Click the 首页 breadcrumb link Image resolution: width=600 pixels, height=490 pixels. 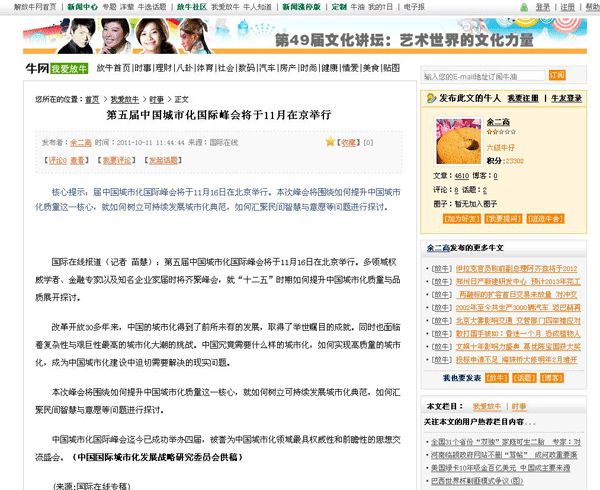click(x=92, y=99)
